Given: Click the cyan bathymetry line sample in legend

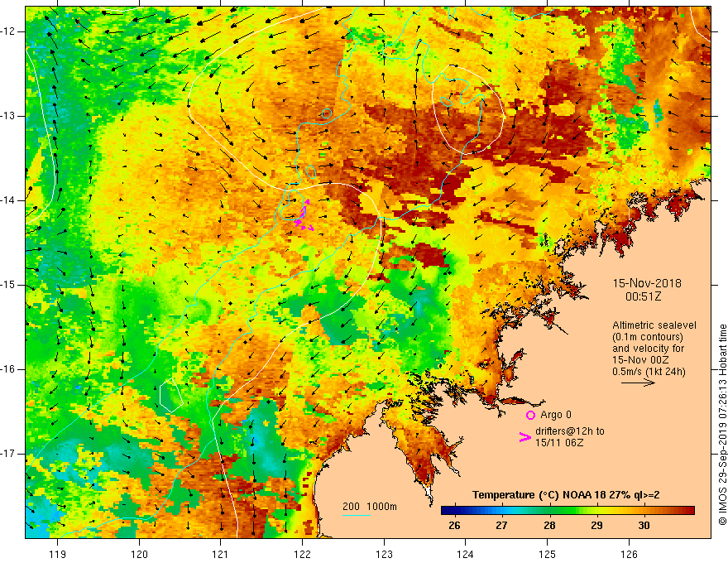Looking at the screenshot, I should point(356,515).
